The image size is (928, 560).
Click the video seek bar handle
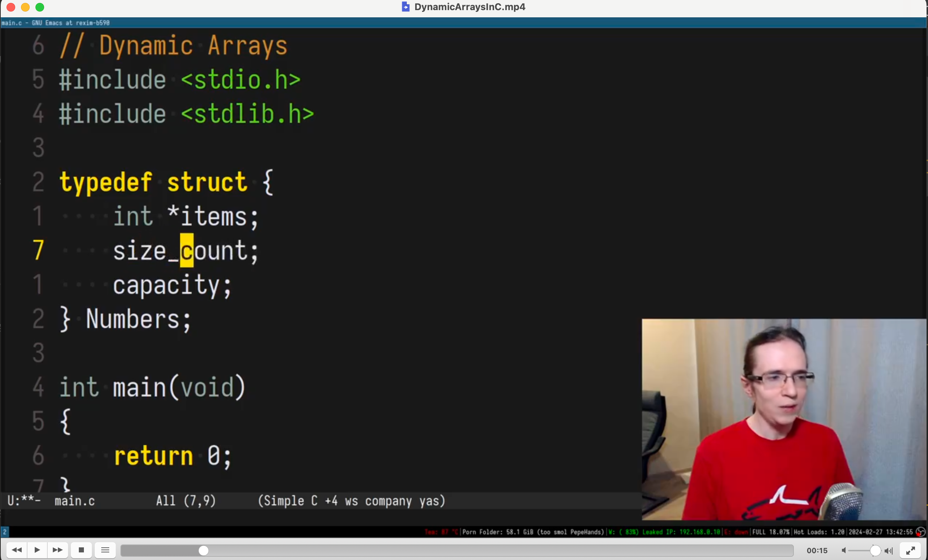point(203,551)
